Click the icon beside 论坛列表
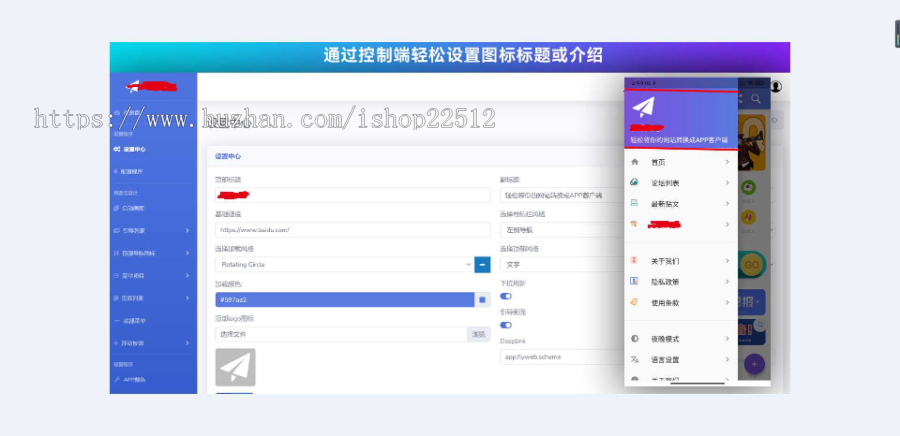The width and height of the screenshot is (900, 436). tap(634, 182)
